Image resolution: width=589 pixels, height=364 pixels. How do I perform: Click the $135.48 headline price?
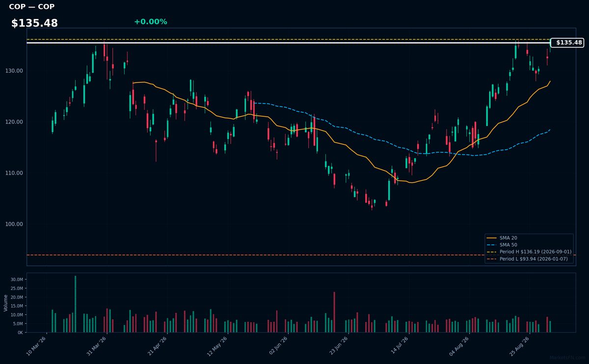[34, 23]
